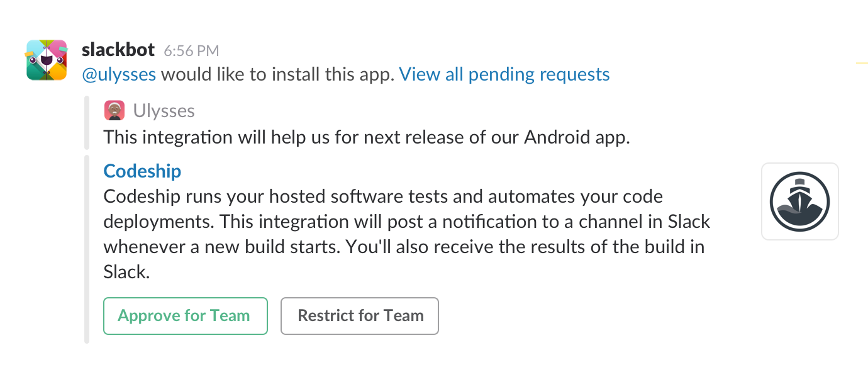Click the slackbot sender name
The width and height of the screenshot is (868, 379).
(x=118, y=49)
